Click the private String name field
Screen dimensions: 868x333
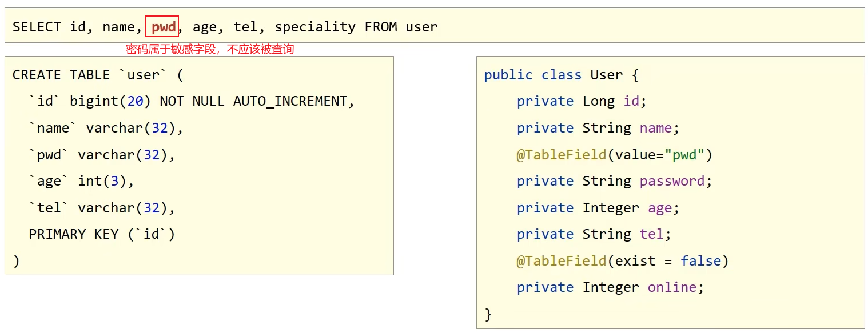coord(598,128)
